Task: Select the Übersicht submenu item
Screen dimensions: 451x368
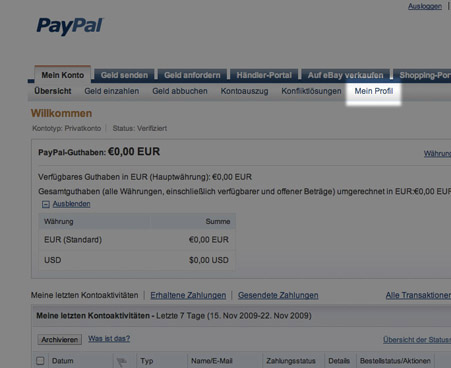Action: pos(53,91)
